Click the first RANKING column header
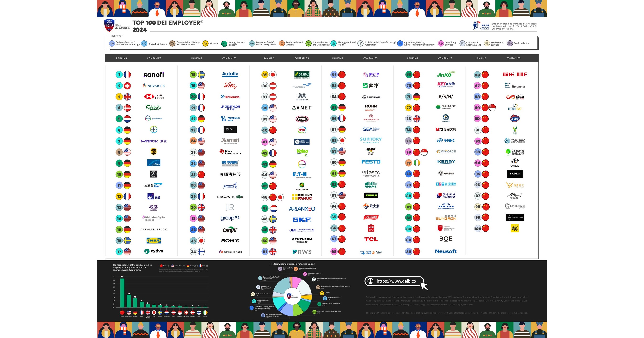This screenshot has width=644, height=338. (121, 58)
